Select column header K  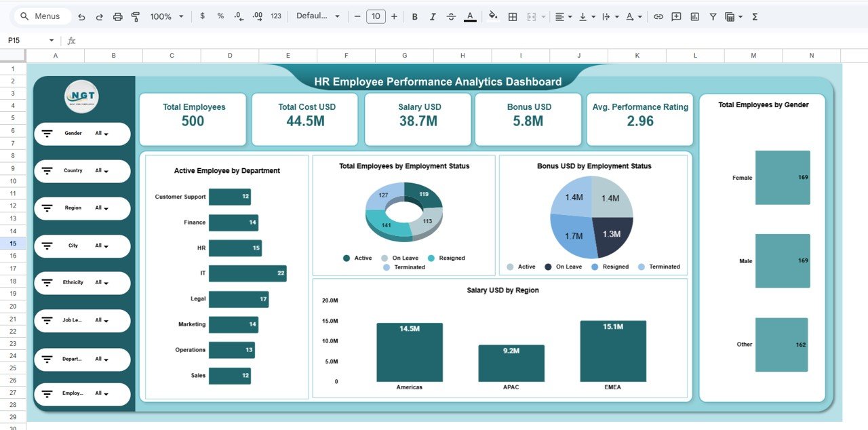pos(637,55)
